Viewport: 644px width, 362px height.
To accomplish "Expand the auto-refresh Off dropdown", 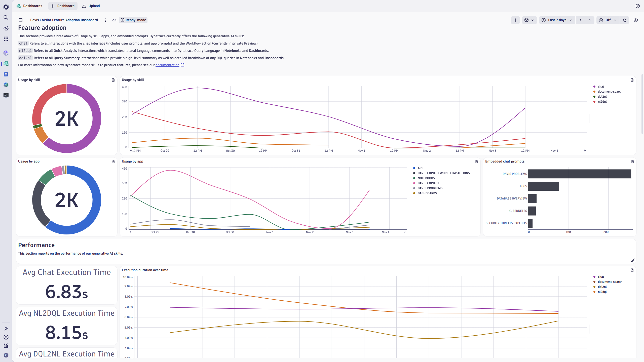I will coord(608,20).
